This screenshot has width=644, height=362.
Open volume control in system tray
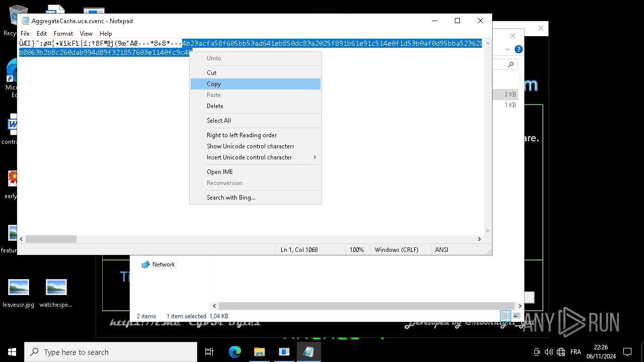pos(548,352)
